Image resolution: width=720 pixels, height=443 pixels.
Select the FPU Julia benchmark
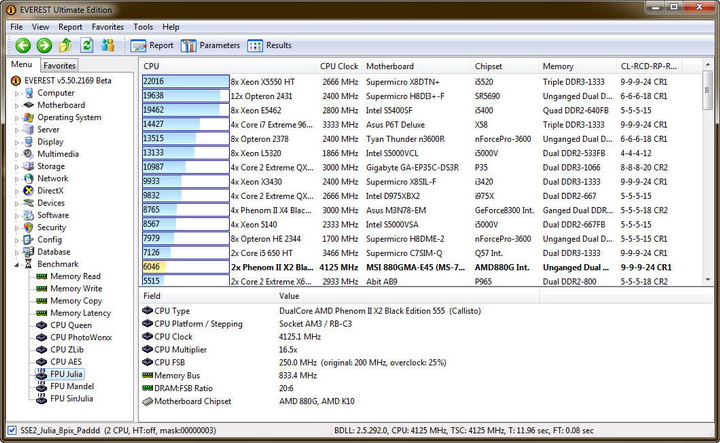coord(66,374)
